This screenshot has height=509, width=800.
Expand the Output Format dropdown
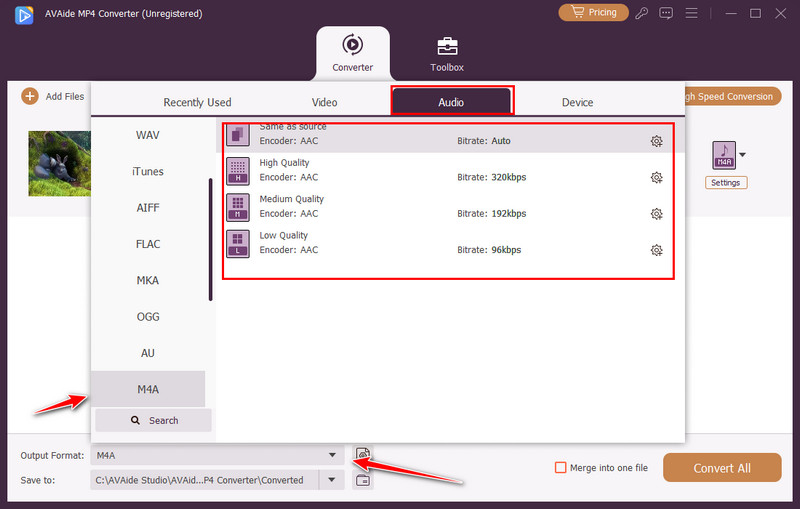[331, 456]
